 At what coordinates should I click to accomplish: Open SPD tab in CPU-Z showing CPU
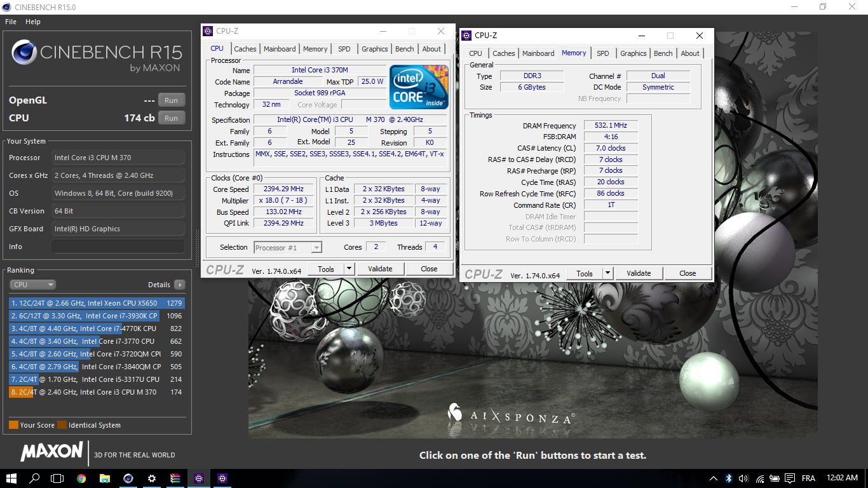pyautogui.click(x=344, y=49)
